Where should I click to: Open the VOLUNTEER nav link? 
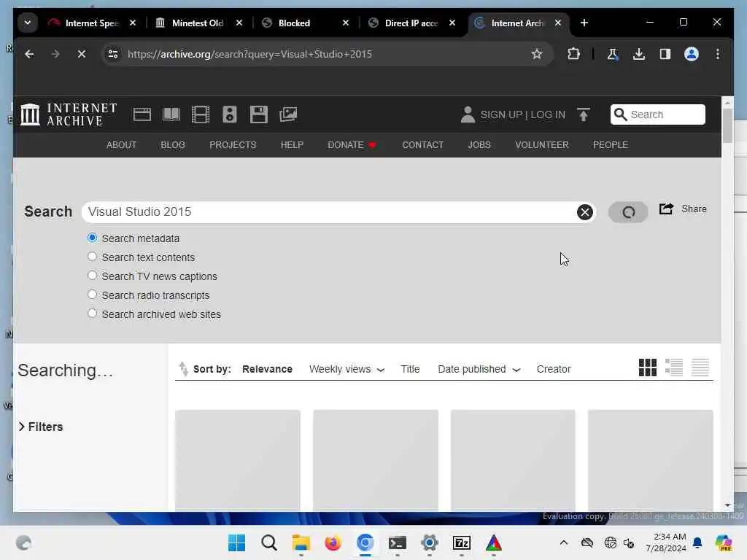pyautogui.click(x=542, y=145)
